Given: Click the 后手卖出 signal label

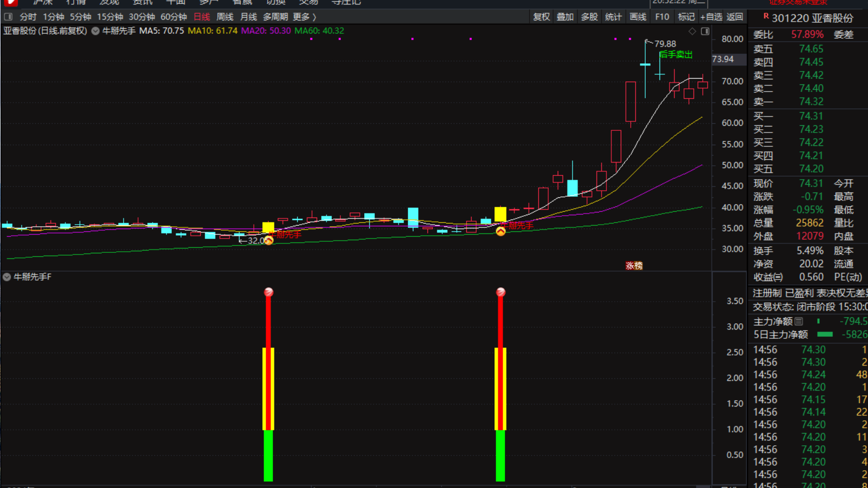Looking at the screenshot, I should coord(676,54).
